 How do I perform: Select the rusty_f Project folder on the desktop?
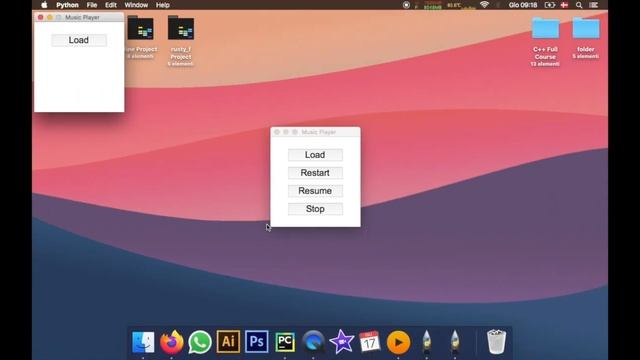[181, 41]
